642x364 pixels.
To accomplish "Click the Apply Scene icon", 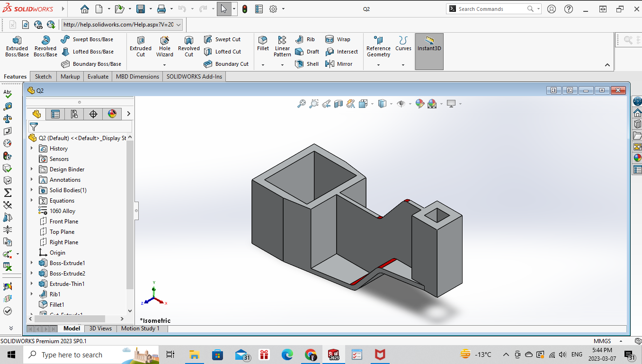I will tap(432, 104).
